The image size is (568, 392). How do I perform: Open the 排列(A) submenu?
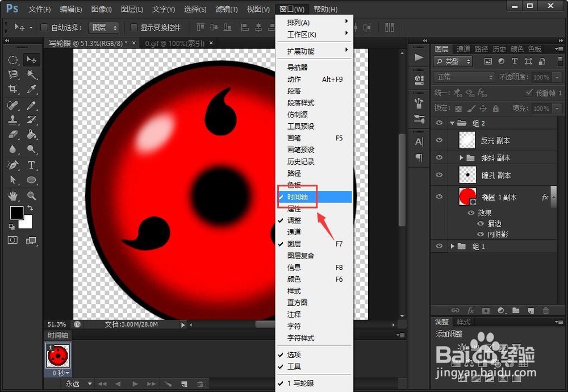(x=314, y=23)
